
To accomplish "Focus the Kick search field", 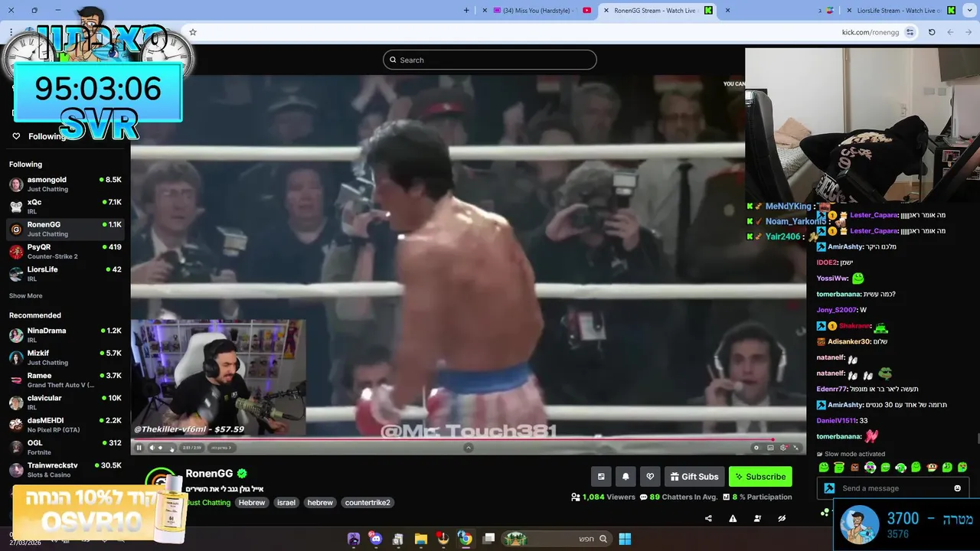I will click(x=490, y=60).
